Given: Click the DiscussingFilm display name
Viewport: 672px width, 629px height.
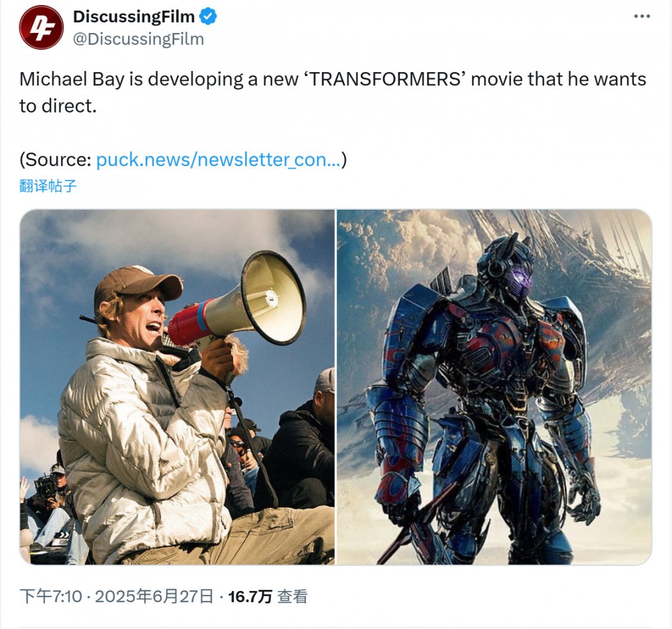Looking at the screenshot, I should coord(134,17).
